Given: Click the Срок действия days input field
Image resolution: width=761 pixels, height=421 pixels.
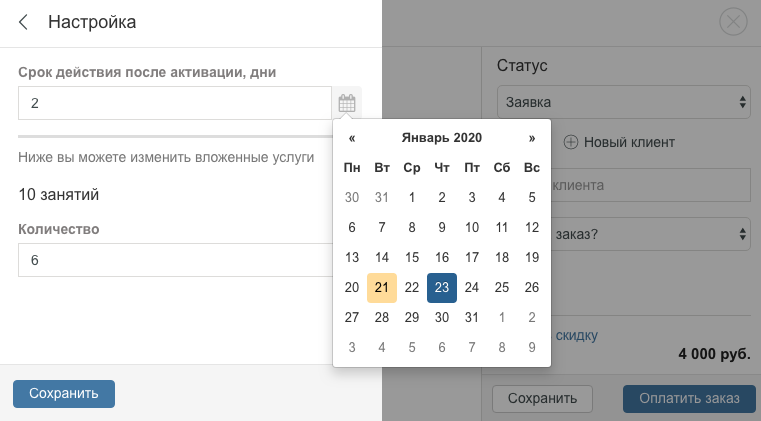Looking at the screenshot, I should [175, 103].
